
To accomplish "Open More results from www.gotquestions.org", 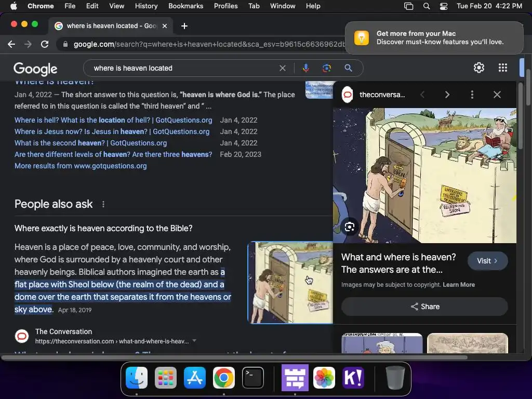I will tap(81, 166).
